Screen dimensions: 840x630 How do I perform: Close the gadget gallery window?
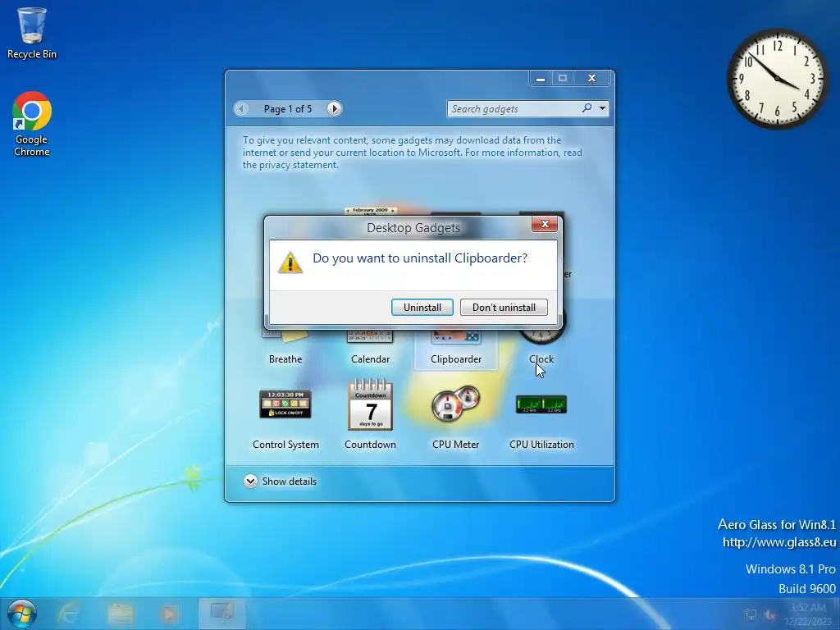pos(591,78)
